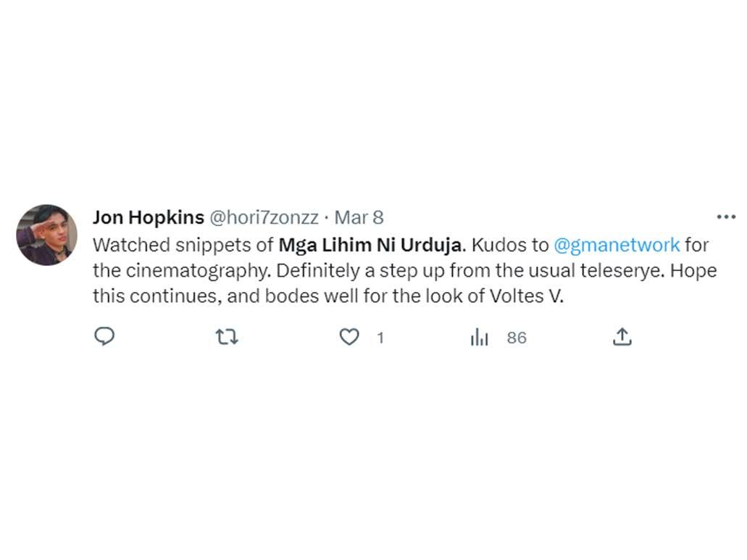Click the 86 views count
This screenshot has width=747, height=560.
tap(517, 338)
